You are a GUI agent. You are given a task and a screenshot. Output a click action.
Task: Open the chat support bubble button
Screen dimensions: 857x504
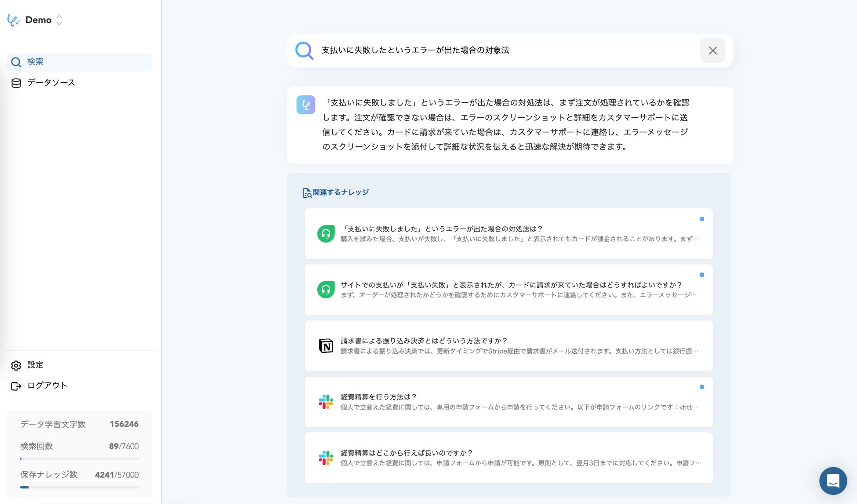point(833,481)
